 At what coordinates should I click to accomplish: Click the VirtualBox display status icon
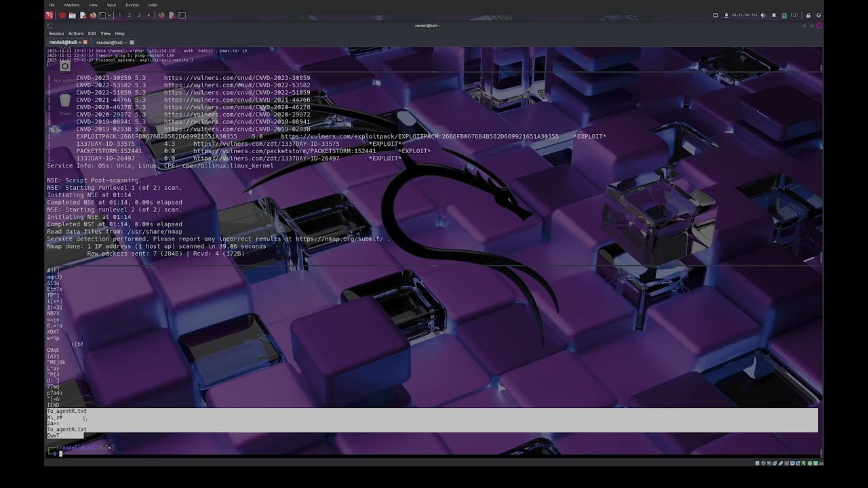point(792,463)
